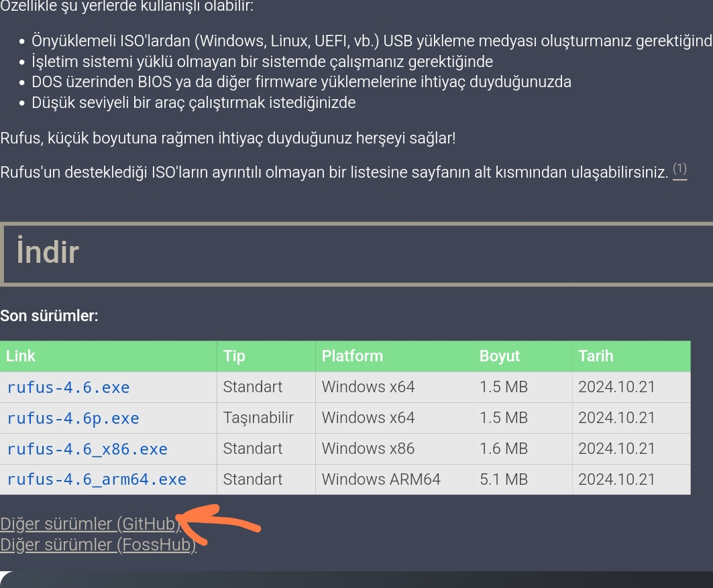
Task: Click the İndir section heading
Action: 48,251
